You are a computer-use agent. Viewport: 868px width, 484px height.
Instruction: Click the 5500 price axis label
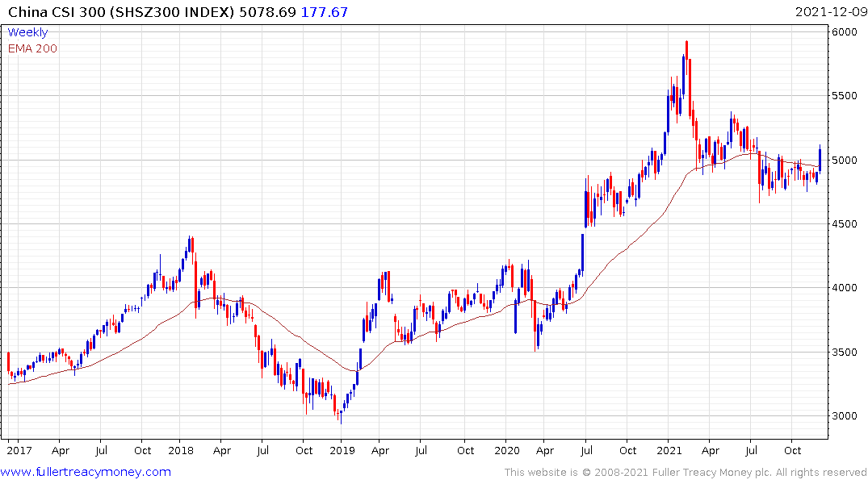click(x=845, y=96)
